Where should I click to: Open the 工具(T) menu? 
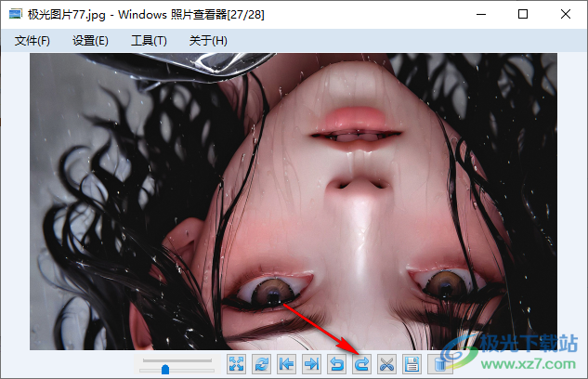click(x=149, y=41)
